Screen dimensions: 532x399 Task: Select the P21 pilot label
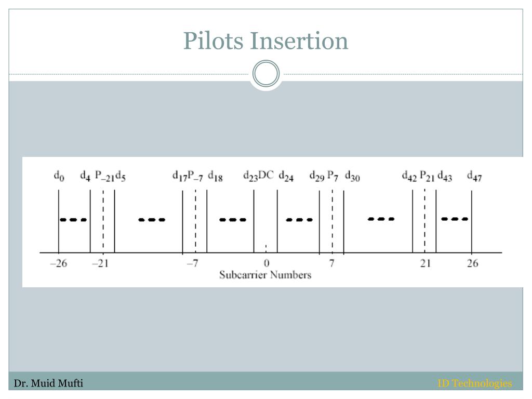tap(427, 176)
